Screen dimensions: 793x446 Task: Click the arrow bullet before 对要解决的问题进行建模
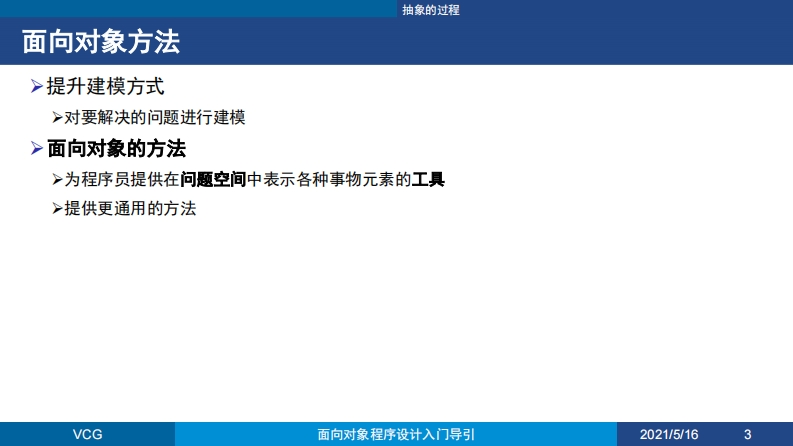coord(57,118)
